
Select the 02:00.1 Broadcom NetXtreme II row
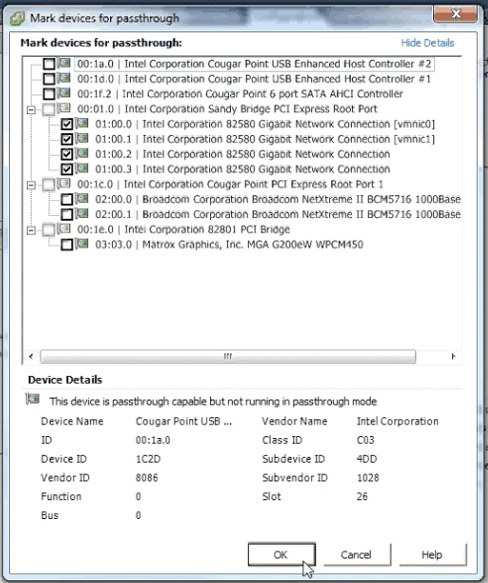278,214
